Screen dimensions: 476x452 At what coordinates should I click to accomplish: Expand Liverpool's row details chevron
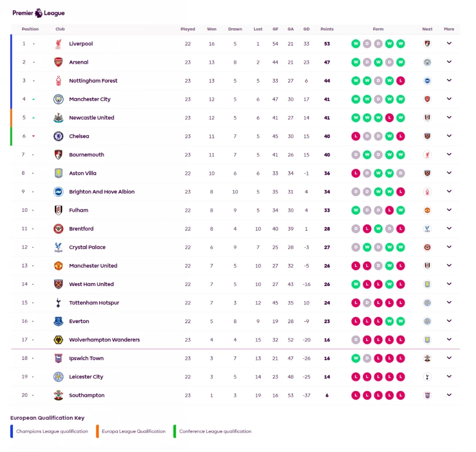pyautogui.click(x=449, y=43)
